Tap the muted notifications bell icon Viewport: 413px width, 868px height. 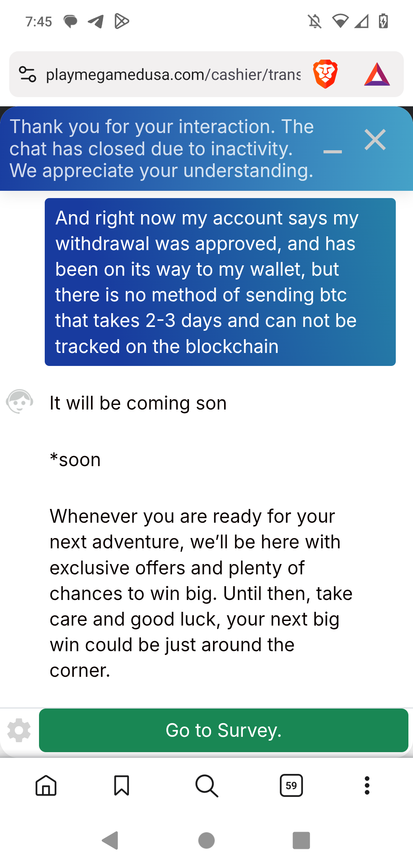point(315,21)
